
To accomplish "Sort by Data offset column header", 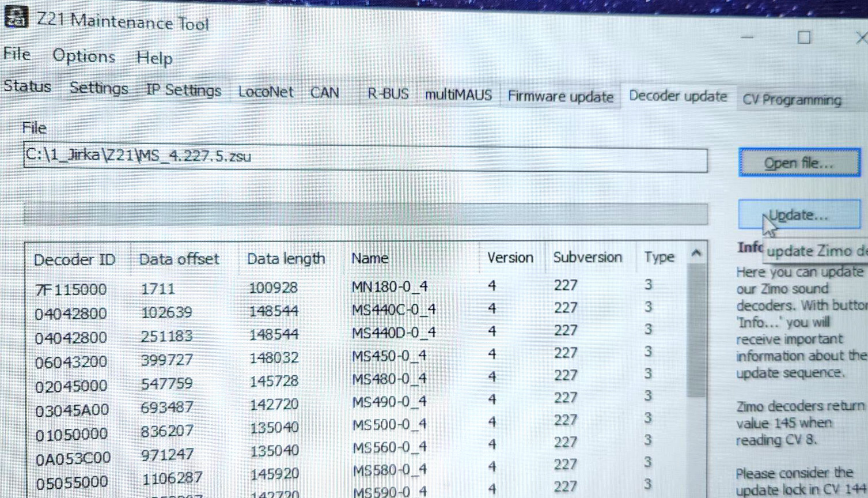I will [x=179, y=259].
